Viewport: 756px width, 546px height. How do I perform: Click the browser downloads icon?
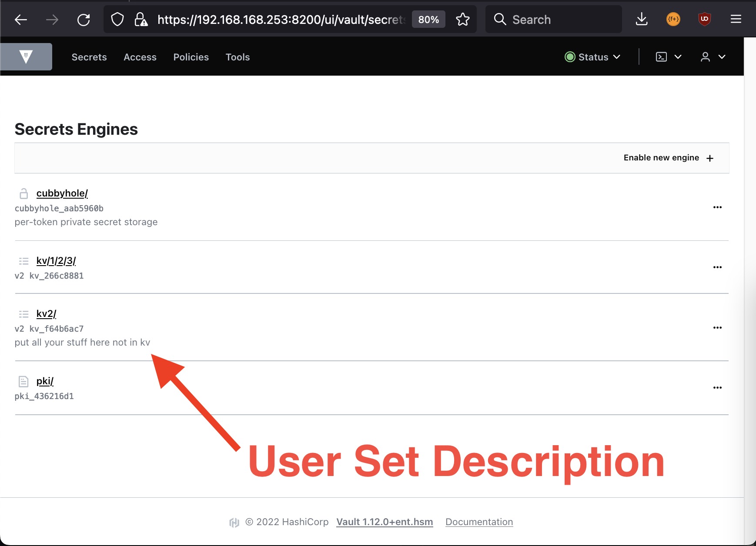tap(642, 19)
